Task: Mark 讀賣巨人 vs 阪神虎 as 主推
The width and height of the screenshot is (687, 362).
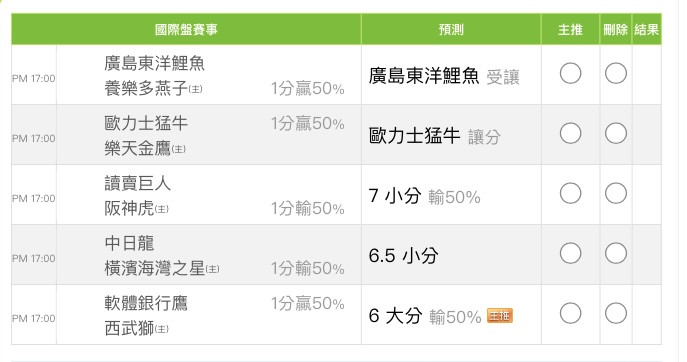Action: pyautogui.click(x=570, y=193)
